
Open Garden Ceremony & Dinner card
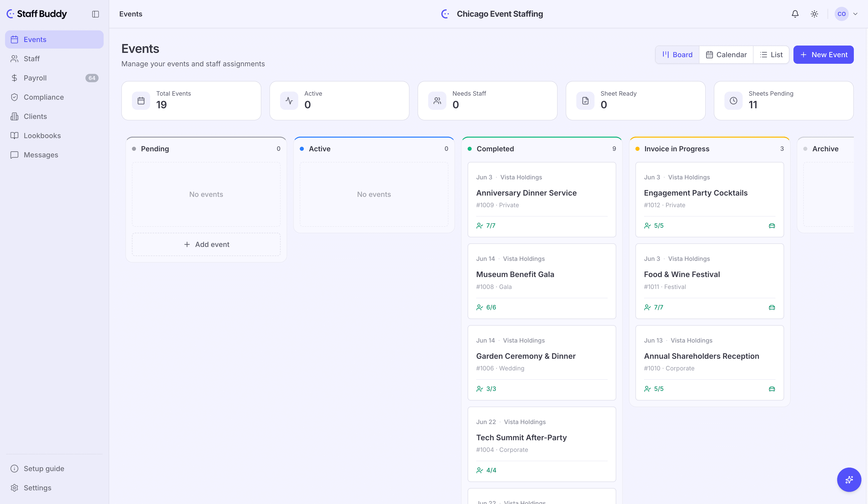point(541,363)
